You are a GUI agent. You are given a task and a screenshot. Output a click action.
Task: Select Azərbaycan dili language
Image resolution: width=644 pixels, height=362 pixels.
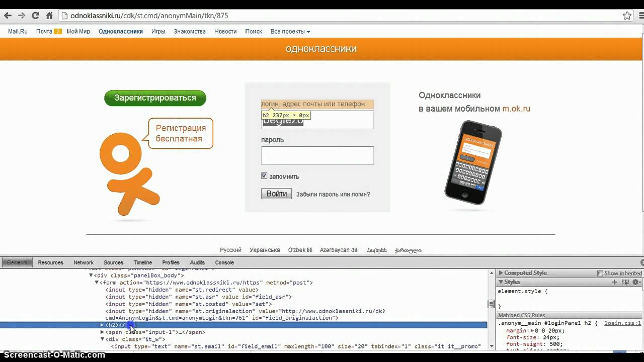click(x=339, y=250)
